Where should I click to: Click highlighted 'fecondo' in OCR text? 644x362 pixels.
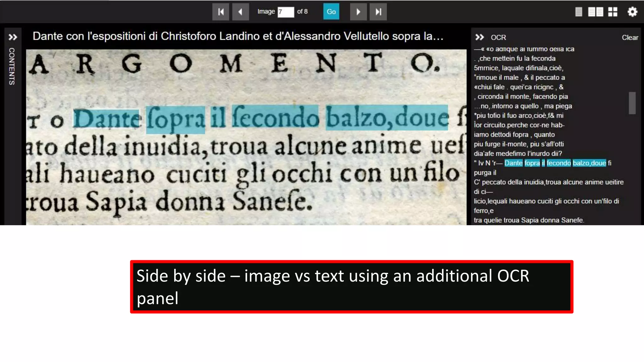tap(559, 163)
